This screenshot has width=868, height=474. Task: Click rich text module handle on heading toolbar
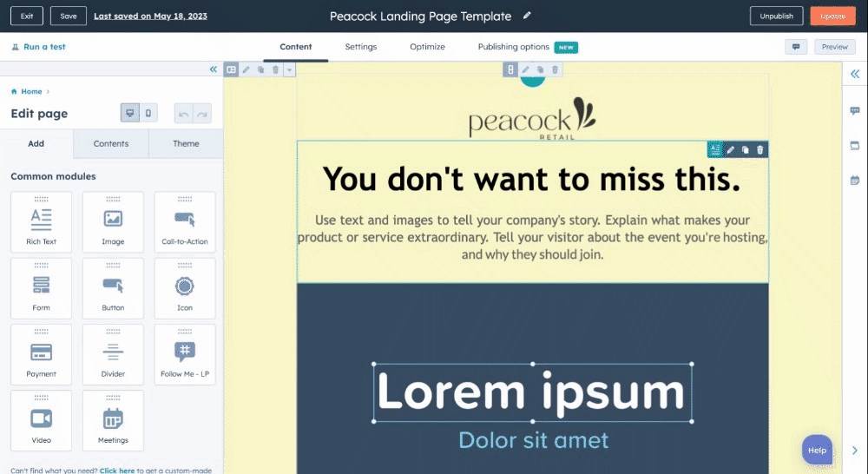pos(715,149)
